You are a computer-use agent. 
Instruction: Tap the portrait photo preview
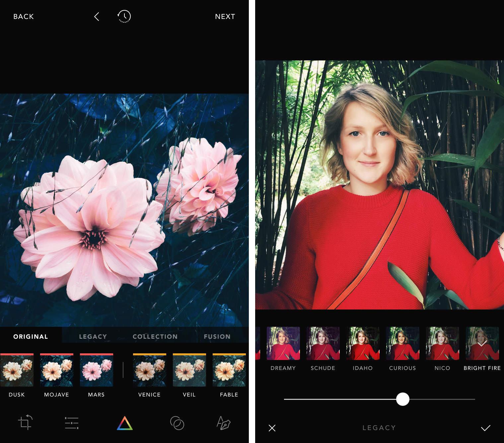pyautogui.click(x=380, y=185)
